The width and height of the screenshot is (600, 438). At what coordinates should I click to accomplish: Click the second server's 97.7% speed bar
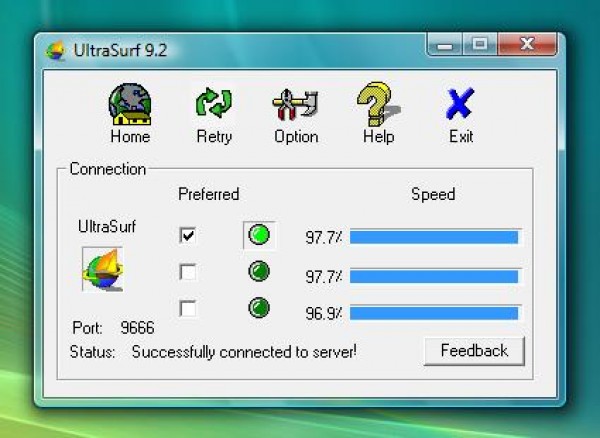pyautogui.click(x=436, y=276)
